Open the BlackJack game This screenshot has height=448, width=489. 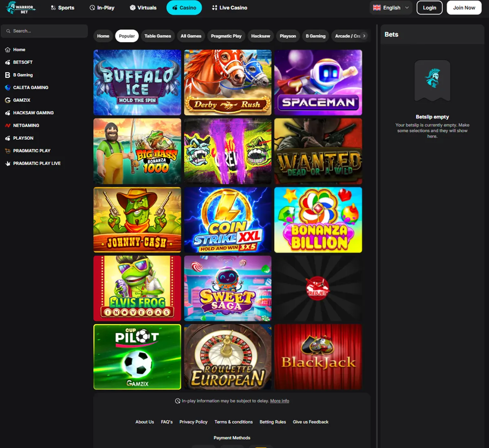point(318,357)
